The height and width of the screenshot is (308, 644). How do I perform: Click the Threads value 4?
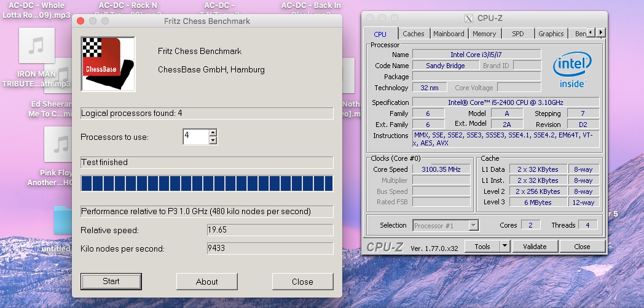click(x=587, y=225)
